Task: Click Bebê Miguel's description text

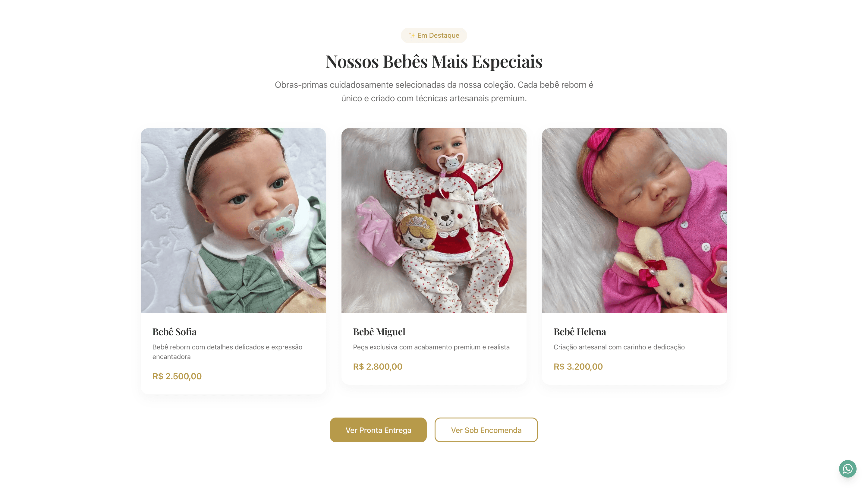Action: point(431,347)
